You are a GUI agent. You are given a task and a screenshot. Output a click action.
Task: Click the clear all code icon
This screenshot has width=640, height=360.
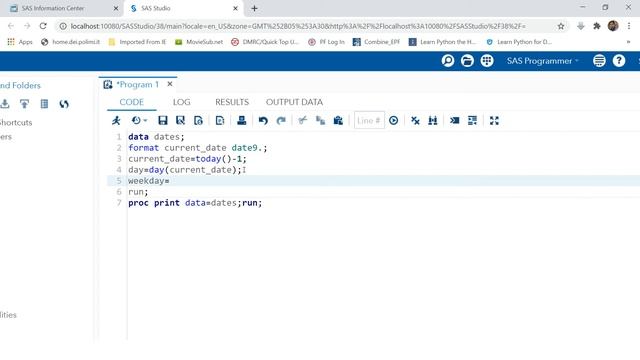(415, 120)
